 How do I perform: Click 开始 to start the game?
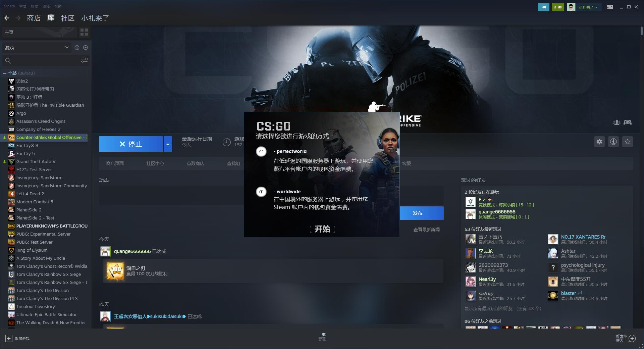[322, 229]
